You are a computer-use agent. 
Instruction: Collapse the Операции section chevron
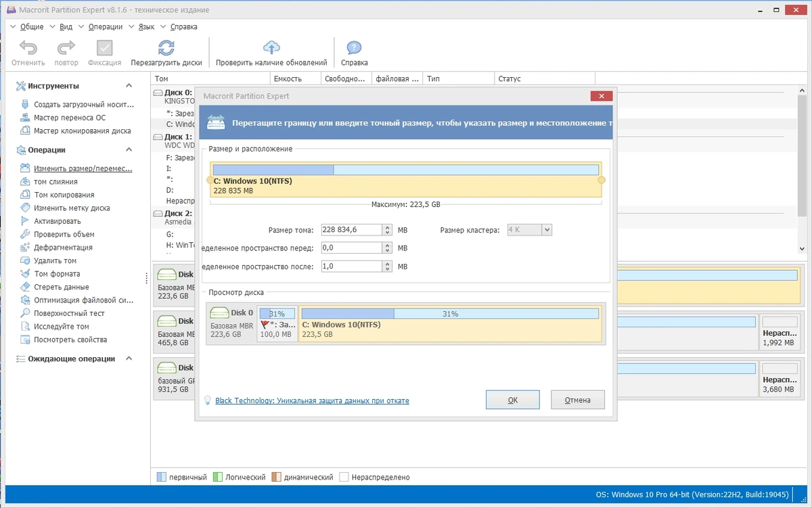tap(129, 149)
